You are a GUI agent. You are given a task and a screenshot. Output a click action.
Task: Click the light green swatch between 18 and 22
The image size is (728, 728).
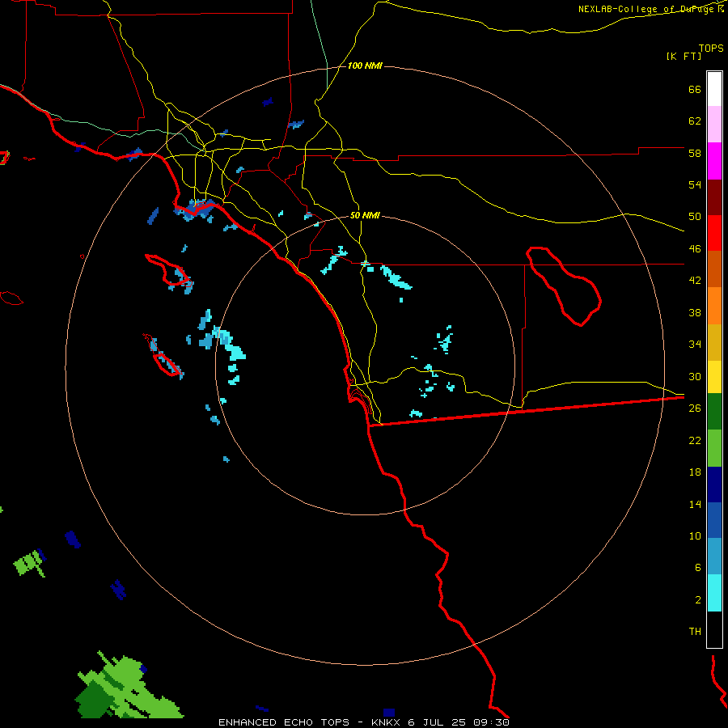coord(714,448)
